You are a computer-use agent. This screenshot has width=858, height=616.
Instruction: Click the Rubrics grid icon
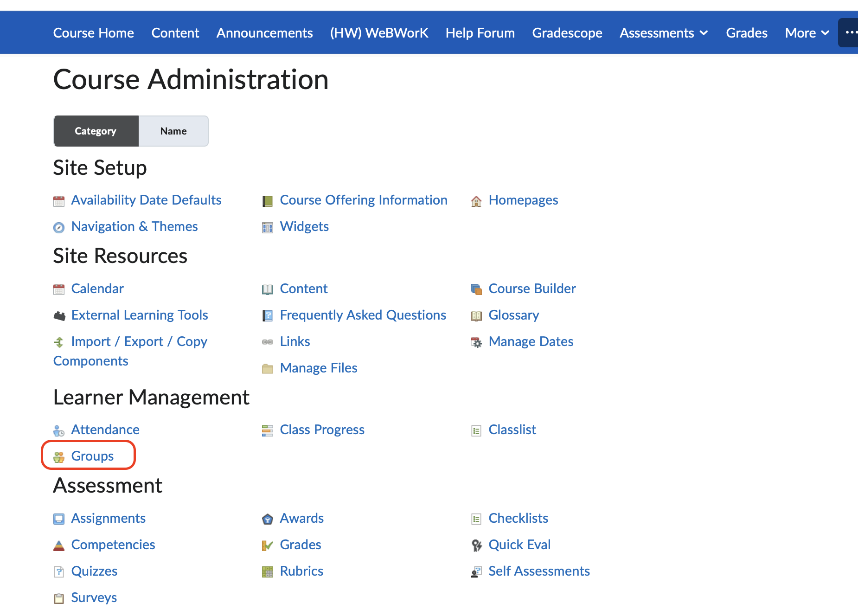click(268, 572)
